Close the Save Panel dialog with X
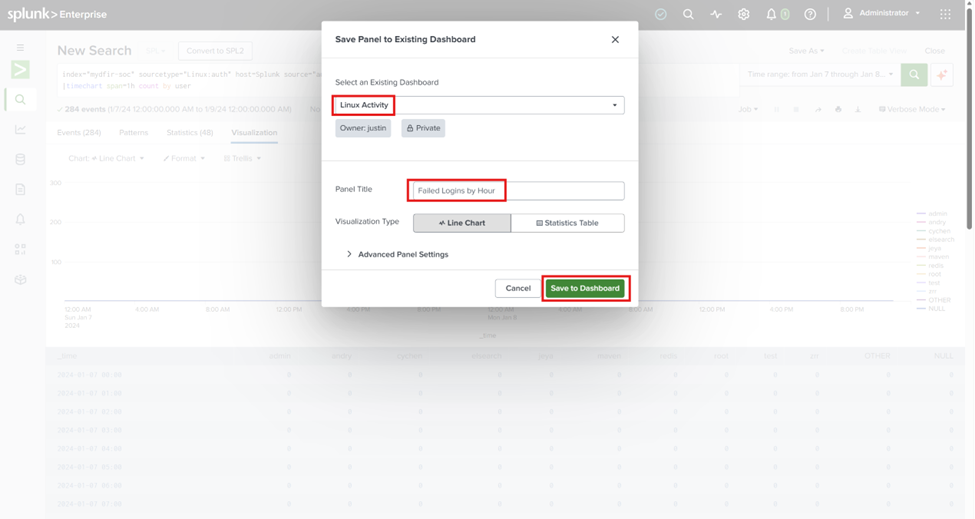 (x=615, y=39)
